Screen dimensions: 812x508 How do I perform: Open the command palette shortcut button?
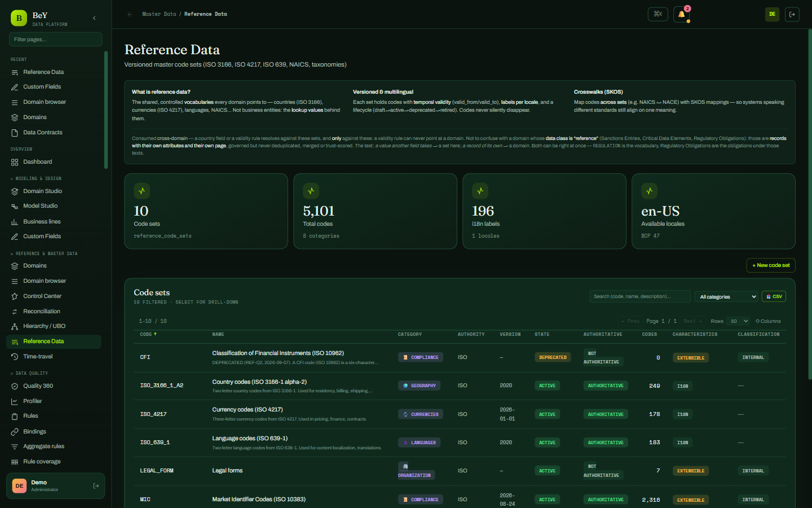[x=658, y=14]
